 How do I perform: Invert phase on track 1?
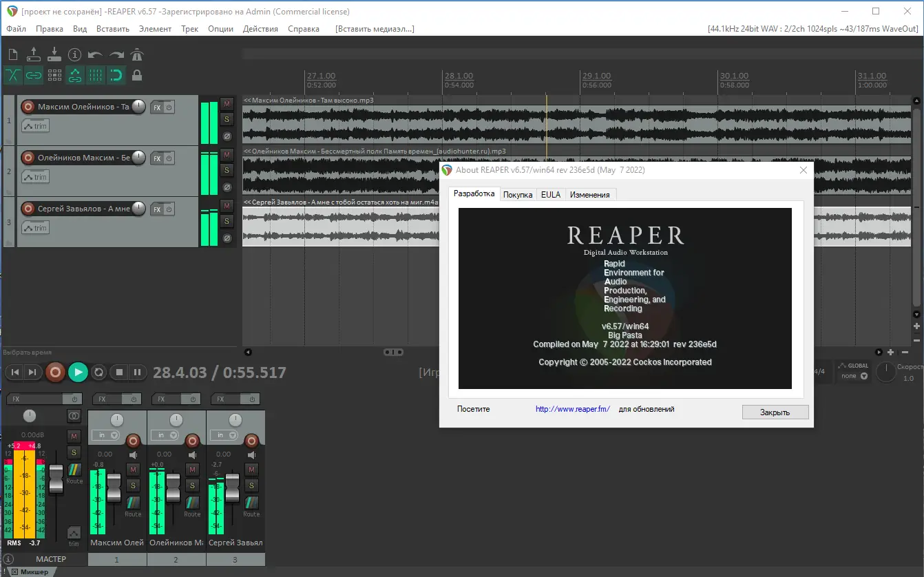click(x=227, y=136)
